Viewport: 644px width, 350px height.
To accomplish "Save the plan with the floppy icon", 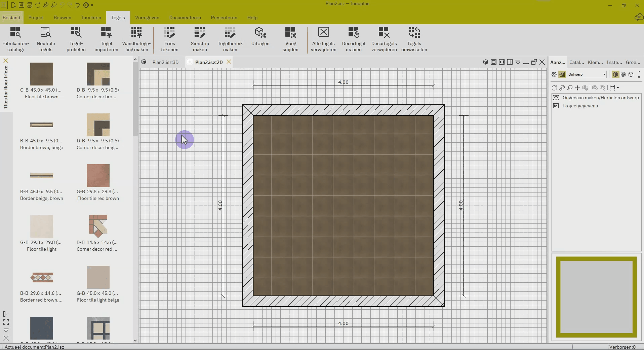I will (x=21, y=5).
